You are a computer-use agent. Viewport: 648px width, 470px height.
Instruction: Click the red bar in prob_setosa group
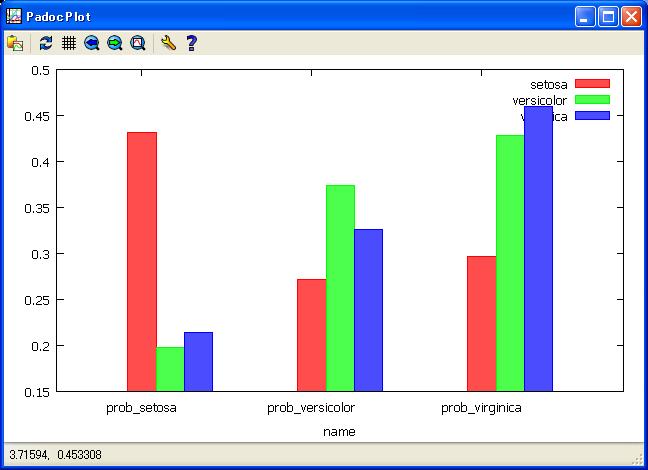[141, 260]
